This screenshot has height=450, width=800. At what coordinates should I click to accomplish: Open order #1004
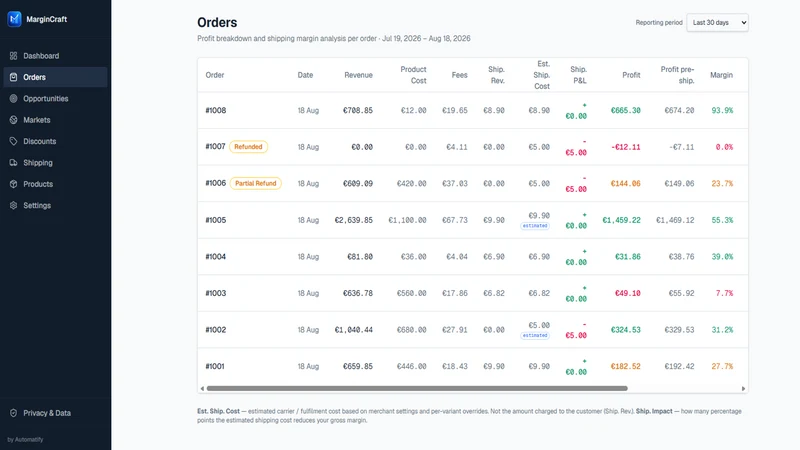tap(216, 257)
